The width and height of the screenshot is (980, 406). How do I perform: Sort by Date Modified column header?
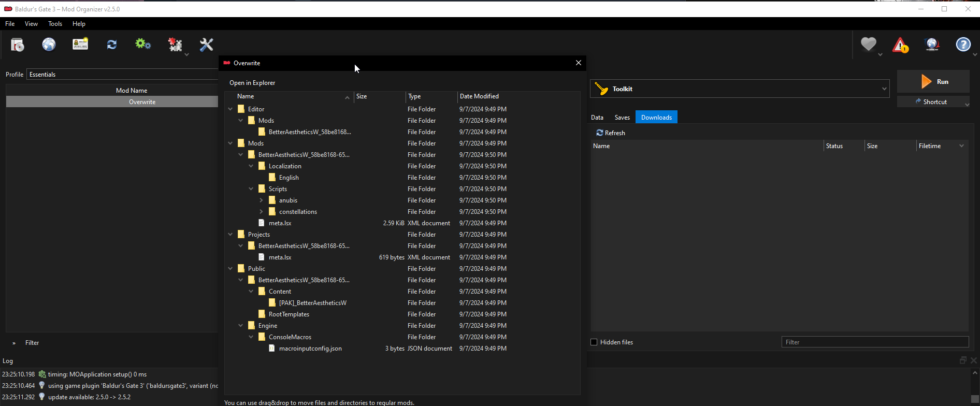(518, 96)
